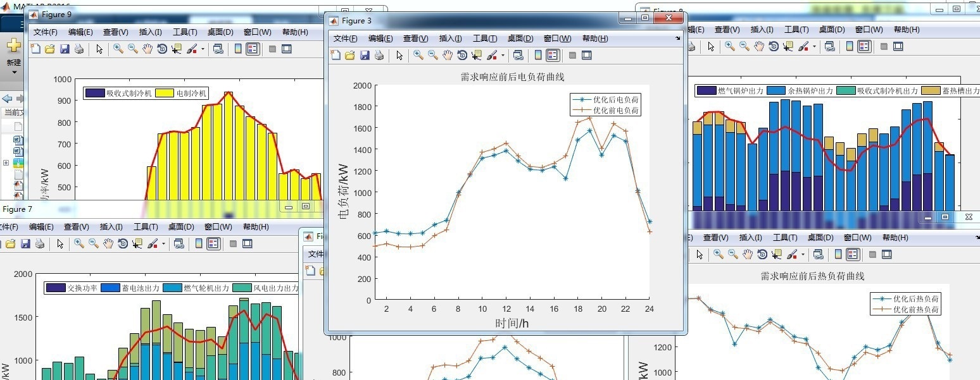Rotate 3D tool in Figure 7 toolbar
This screenshot has height=380, width=980.
tap(123, 243)
